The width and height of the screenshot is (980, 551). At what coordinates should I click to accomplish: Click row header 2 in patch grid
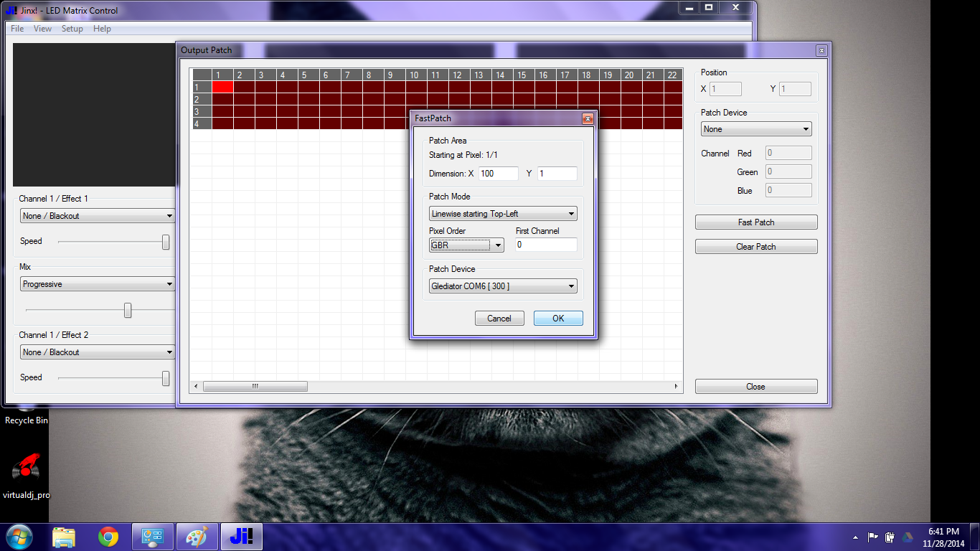click(202, 99)
